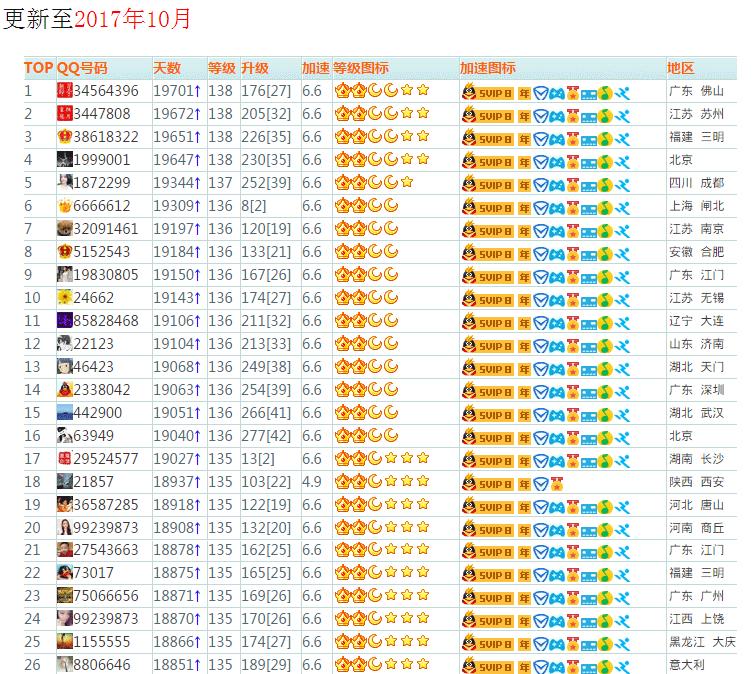754x674 pixels.
Task: Open QQ number 34564396
Action: [x=106, y=91]
